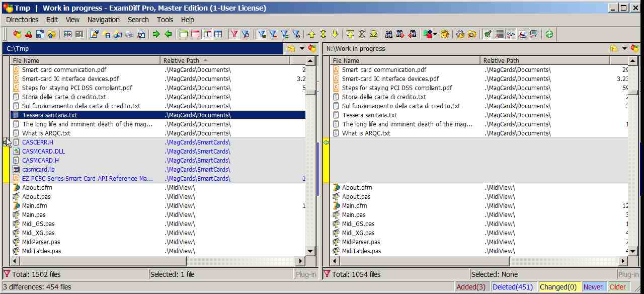Click fruit icon beside N:\Work in progress path
Image resolution: width=644 pixels, height=294 pixels.
point(635,48)
